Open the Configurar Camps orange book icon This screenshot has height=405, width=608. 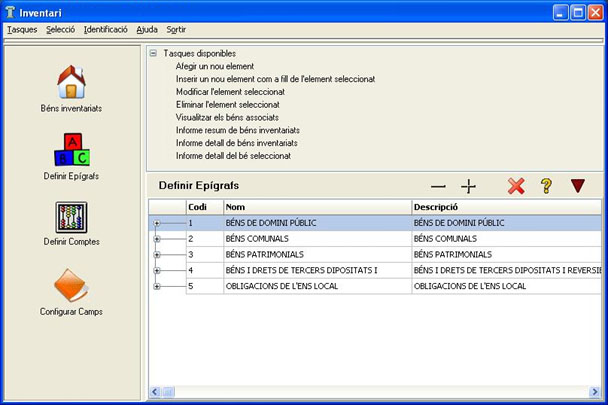(x=71, y=285)
